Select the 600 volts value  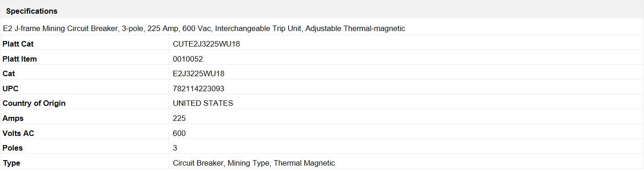(179, 133)
